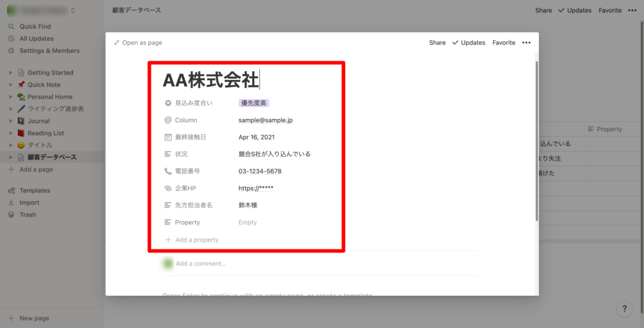Image resolution: width=644 pixels, height=328 pixels.
Task: Open the Reading List page
Action: [x=45, y=133]
